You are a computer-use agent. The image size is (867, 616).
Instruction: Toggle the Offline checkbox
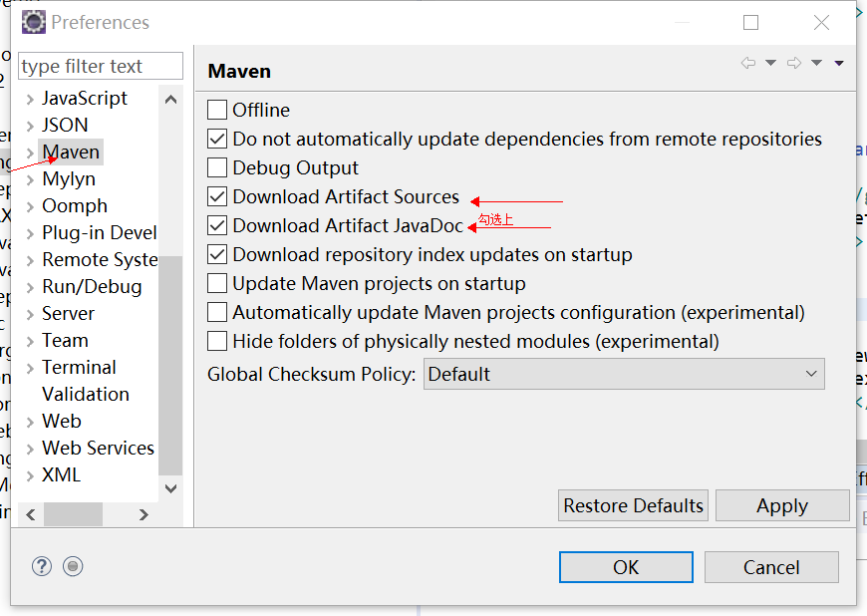(217, 110)
